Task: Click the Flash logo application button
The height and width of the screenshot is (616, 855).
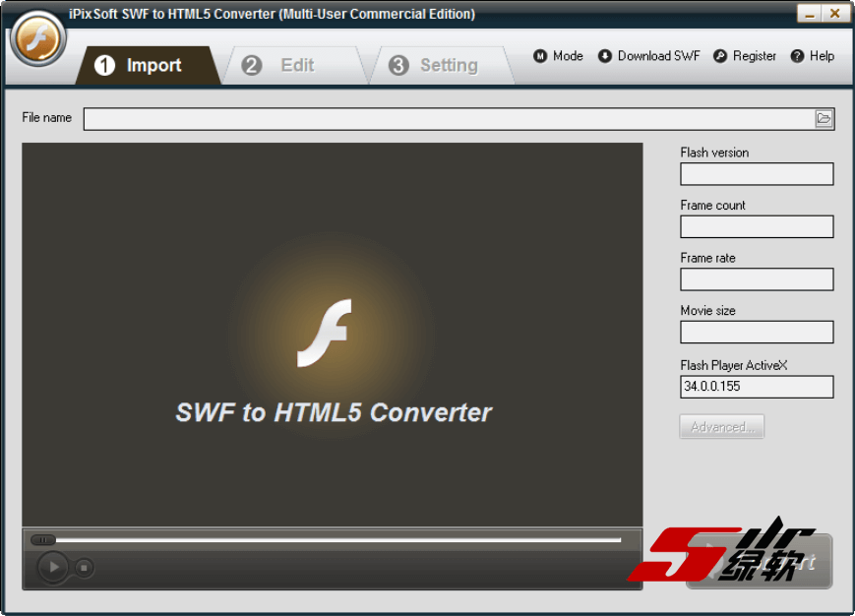Action: tap(37, 40)
